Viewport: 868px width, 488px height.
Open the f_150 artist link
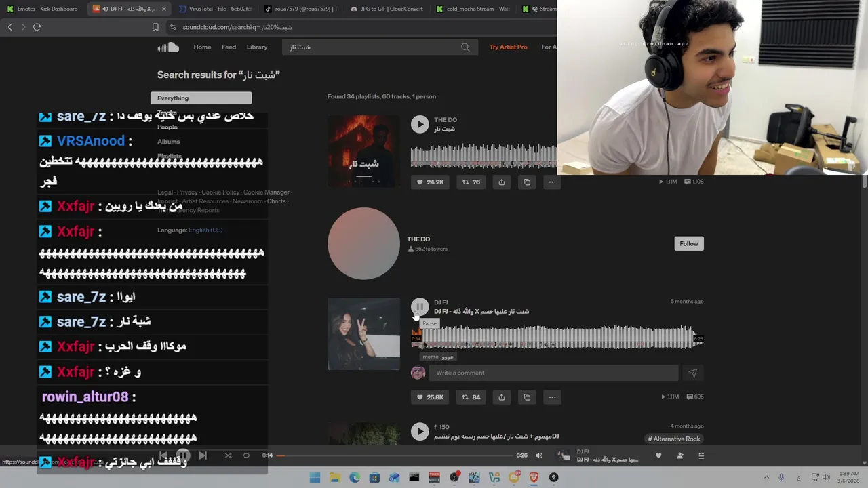click(x=441, y=427)
